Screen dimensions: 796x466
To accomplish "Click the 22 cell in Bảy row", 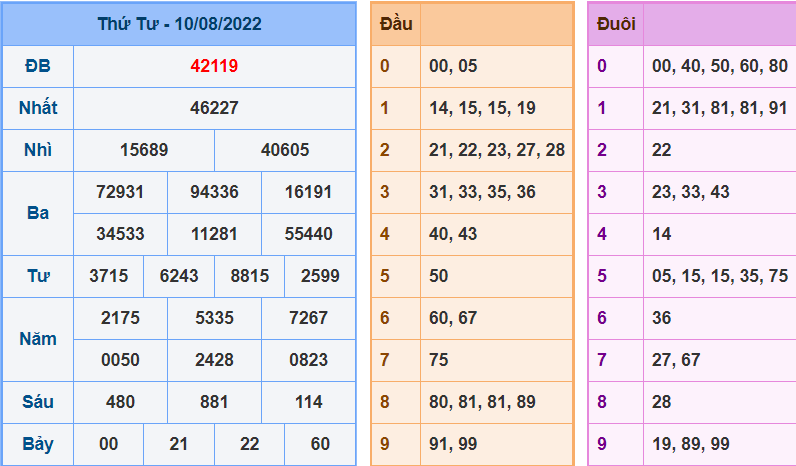I will tap(250, 444).
